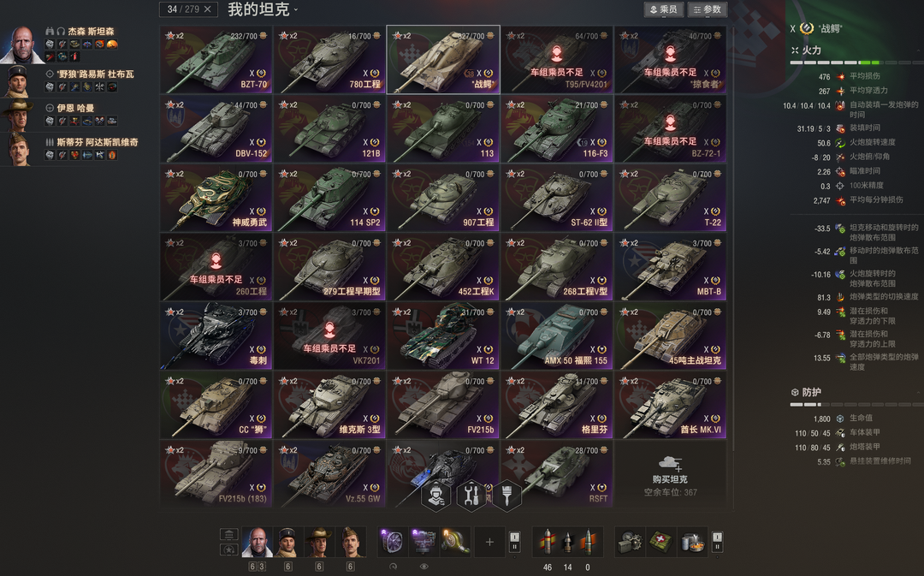Select the BZT-70 tank thumbnail
924x576 pixels.
tap(216, 60)
